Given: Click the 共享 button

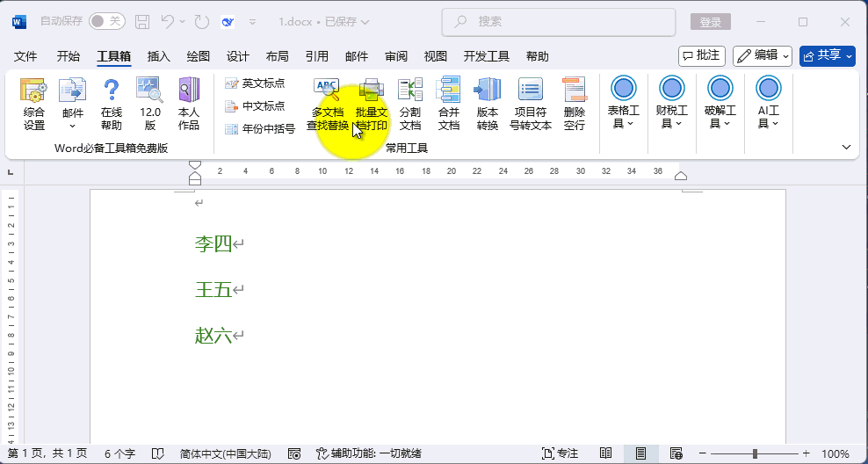Looking at the screenshot, I should coord(827,55).
